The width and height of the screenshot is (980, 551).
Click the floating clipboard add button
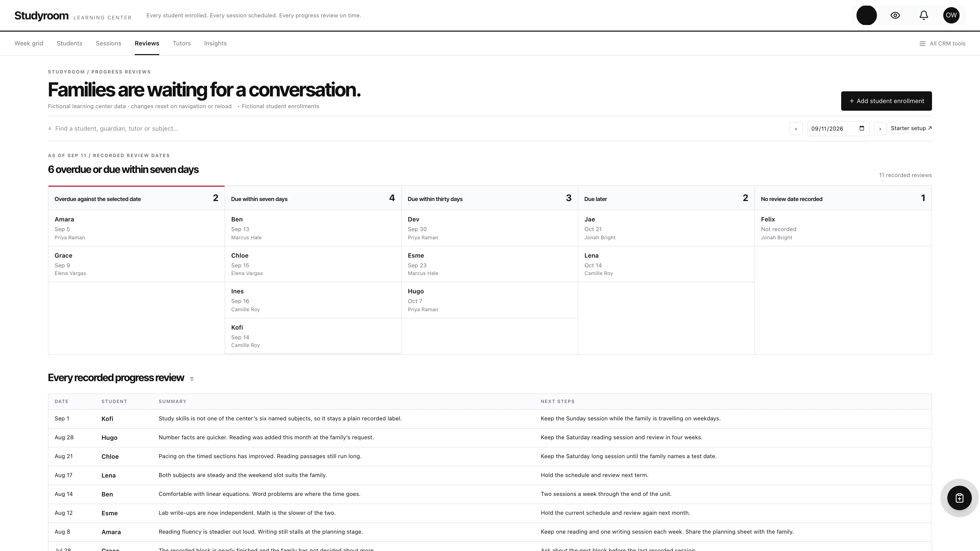(x=959, y=498)
